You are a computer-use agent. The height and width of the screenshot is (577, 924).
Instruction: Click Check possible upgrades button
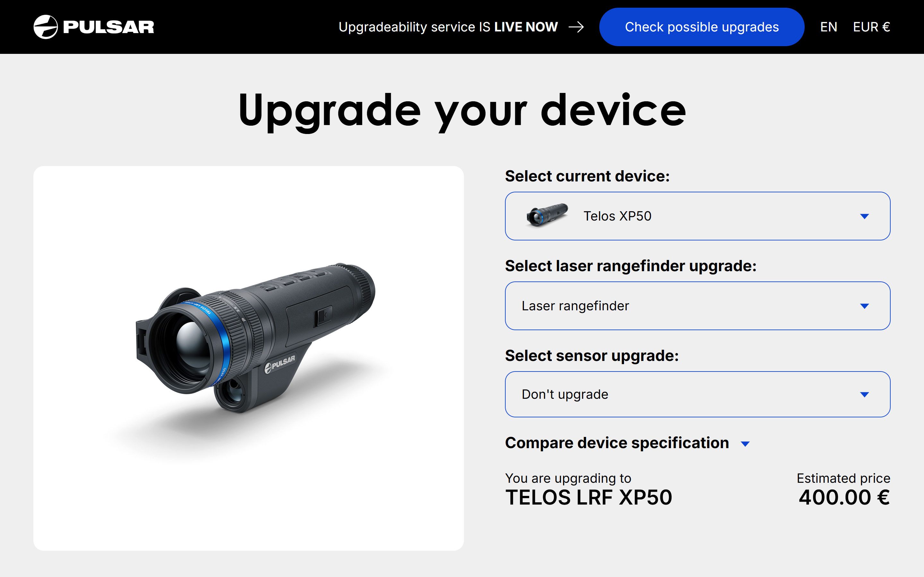pyautogui.click(x=702, y=27)
